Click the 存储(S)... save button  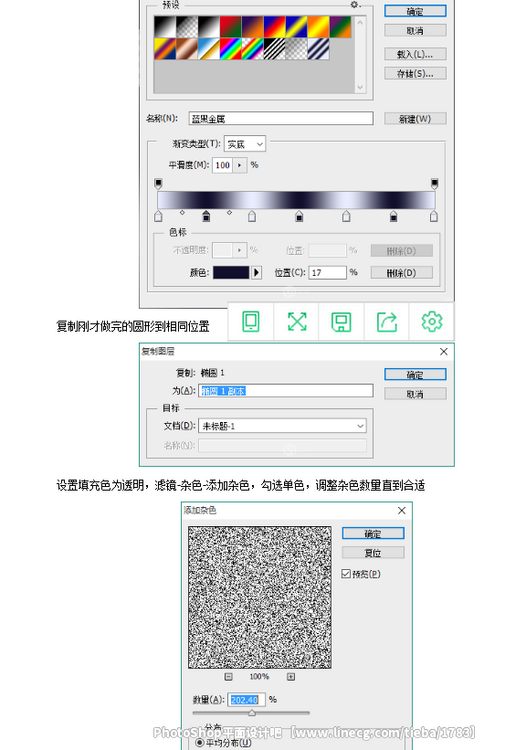click(415, 74)
